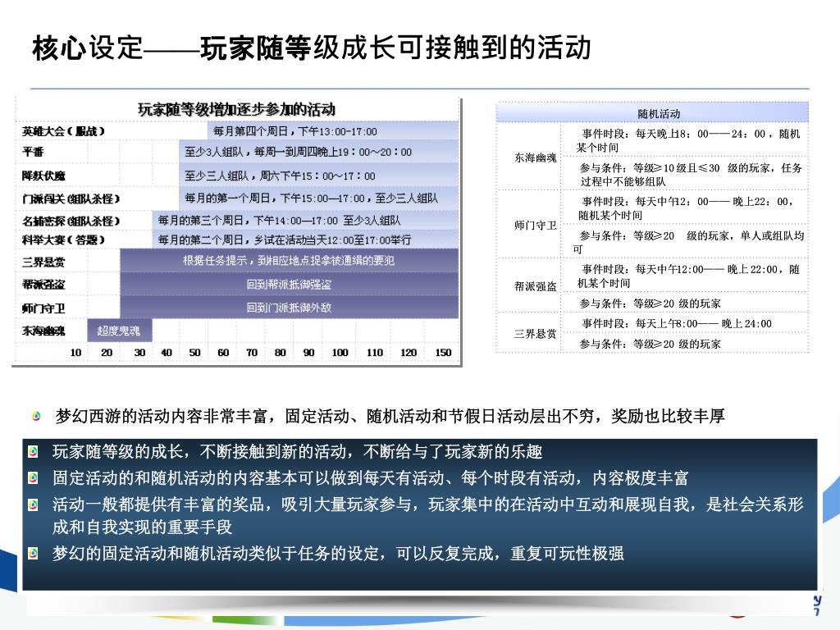Click the dark bar 回到门派抵御外敌
Screen dimensions: 840x630
(x=290, y=308)
